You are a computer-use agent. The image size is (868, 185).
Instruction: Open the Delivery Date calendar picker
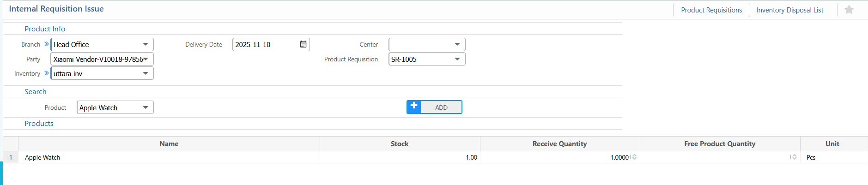click(x=303, y=44)
